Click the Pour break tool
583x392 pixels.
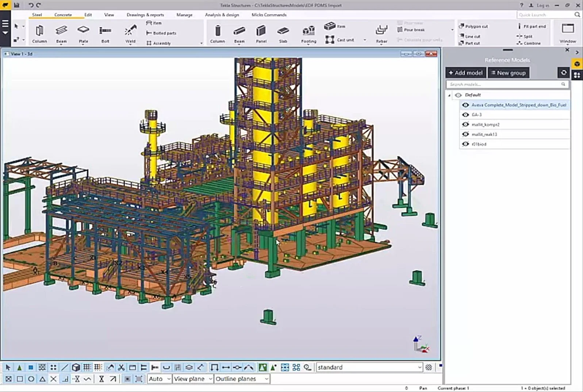tap(411, 30)
